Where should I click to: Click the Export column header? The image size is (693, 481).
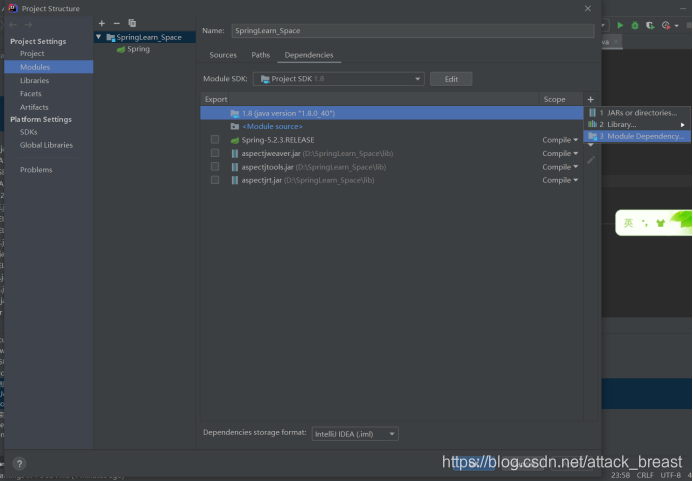pos(216,99)
